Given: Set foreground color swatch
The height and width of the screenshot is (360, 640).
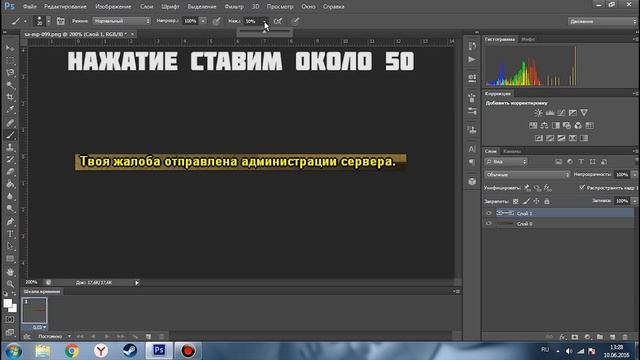Looking at the screenshot, I should coord(8,303).
